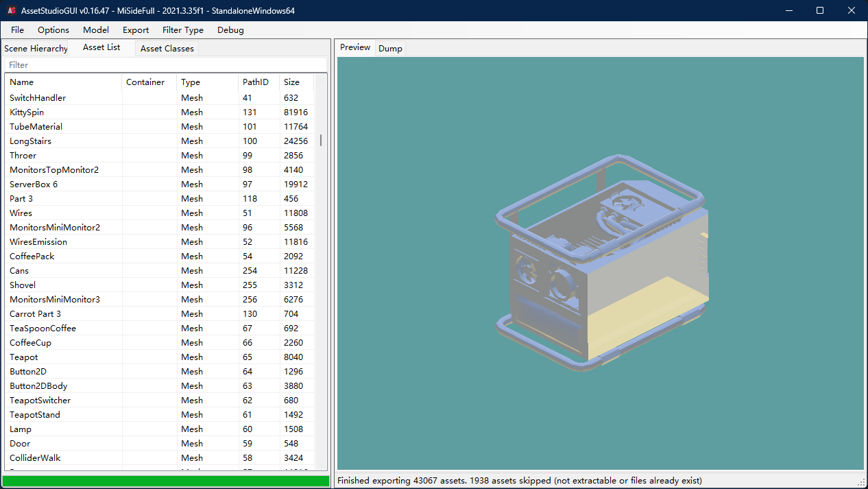The width and height of the screenshot is (868, 489).
Task: Open the Filter Type menu
Action: coord(182,29)
